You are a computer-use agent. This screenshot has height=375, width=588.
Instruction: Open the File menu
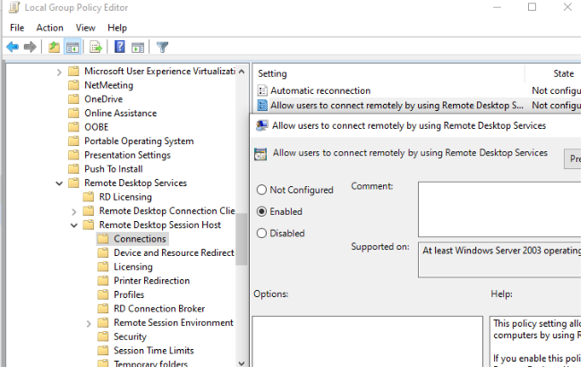click(17, 28)
